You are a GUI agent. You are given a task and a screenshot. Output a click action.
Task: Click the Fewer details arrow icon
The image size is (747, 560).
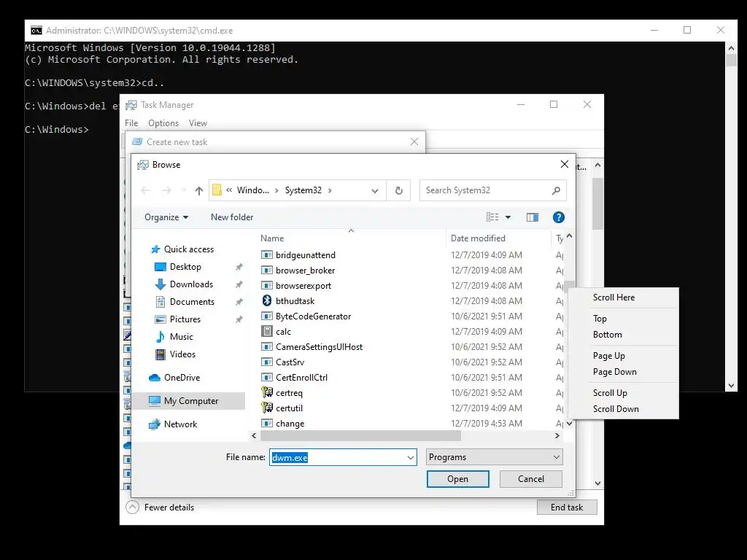[x=133, y=507]
